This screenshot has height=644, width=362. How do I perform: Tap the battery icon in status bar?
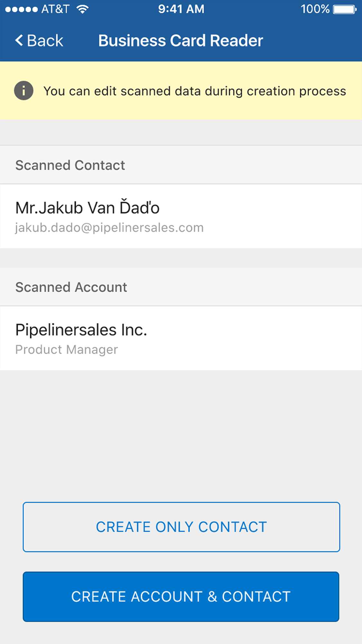click(x=345, y=9)
